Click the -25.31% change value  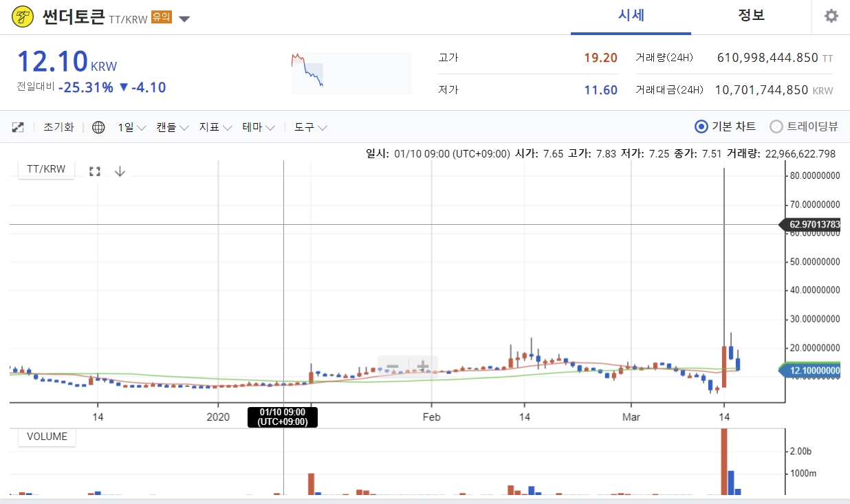(x=86, y=87)
